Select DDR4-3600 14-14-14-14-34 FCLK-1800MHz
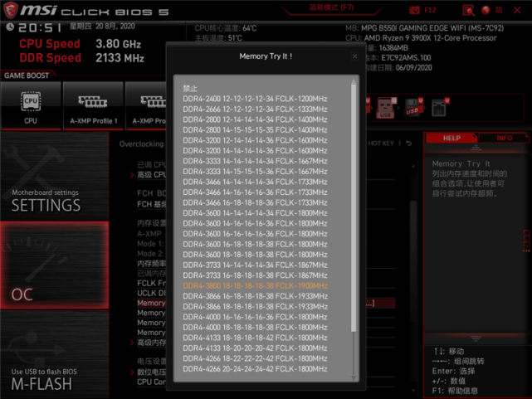The image size is (532, 399). point(255,213)
